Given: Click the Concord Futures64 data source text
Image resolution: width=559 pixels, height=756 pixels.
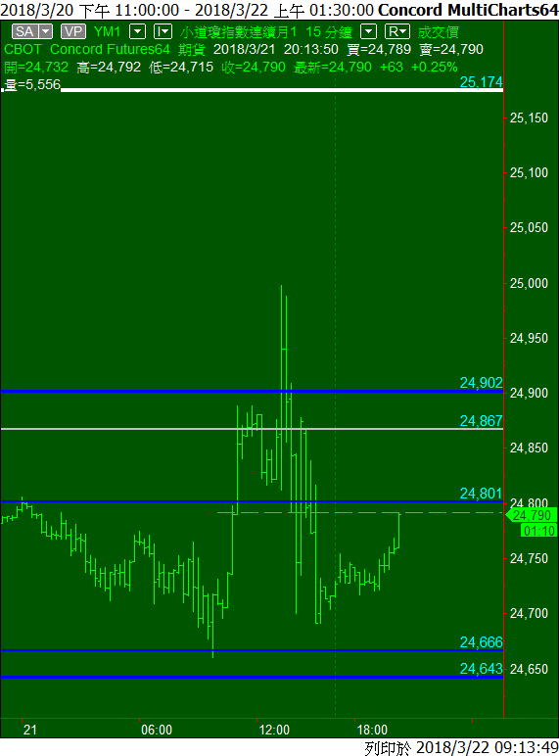Looking at the screenshot, I should point(110,49).
